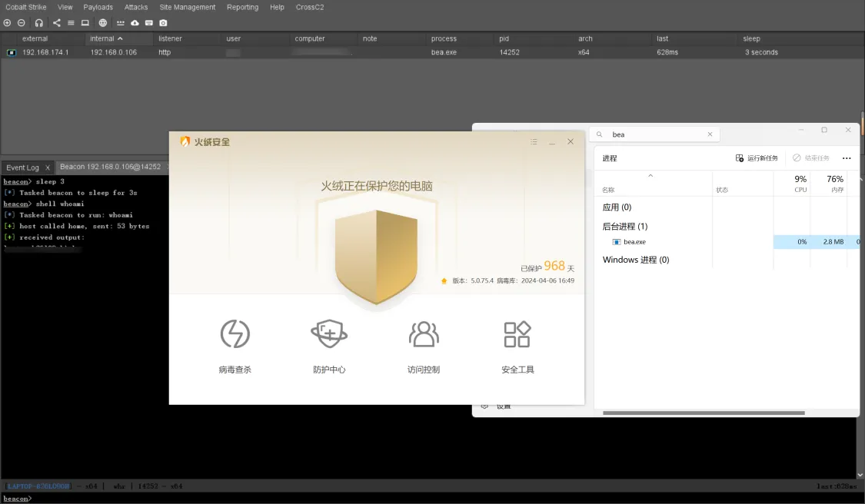
Task: Open the three-dots more menu in Task Manager
Action: tap(847, 158)
